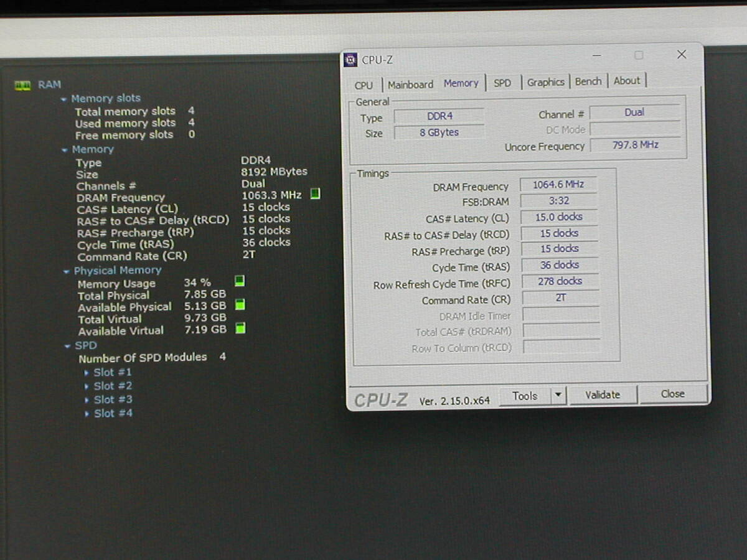Click the Command Rate value 2T in CPU-Z
The image size is (747, 560).
point(560,298)
